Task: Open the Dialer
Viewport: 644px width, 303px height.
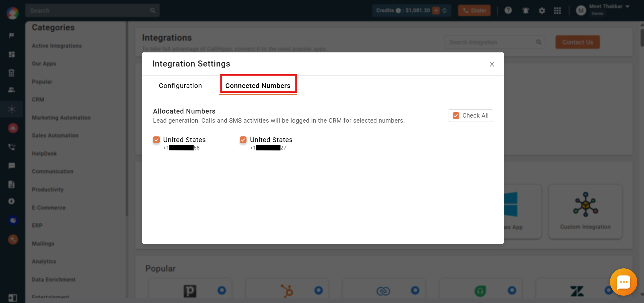Action: point(474,10)
